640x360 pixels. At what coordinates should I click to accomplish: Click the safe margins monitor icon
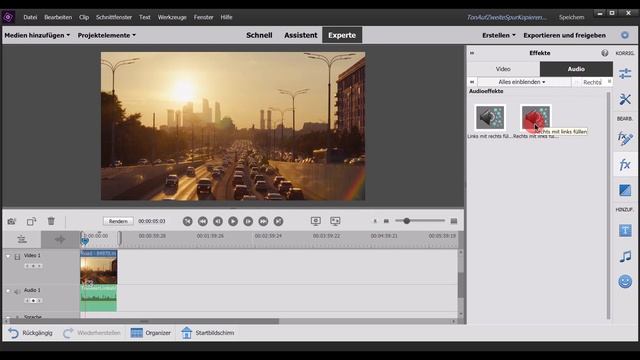click(335, 221)
